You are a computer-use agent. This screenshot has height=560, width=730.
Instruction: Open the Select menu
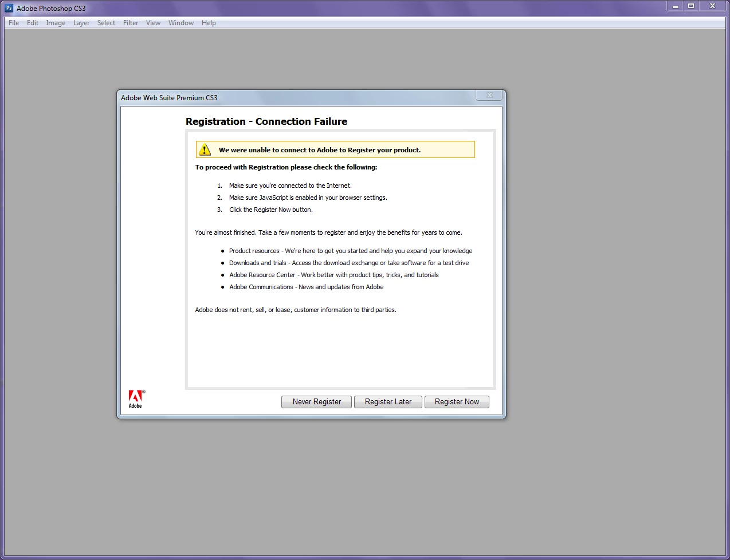(106, 23)
